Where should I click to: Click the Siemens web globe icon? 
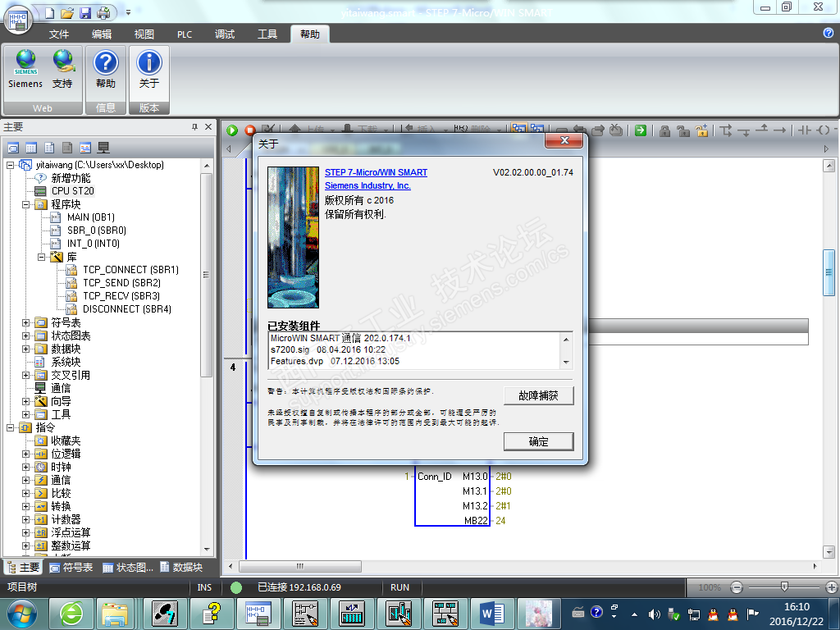[25, 69]
